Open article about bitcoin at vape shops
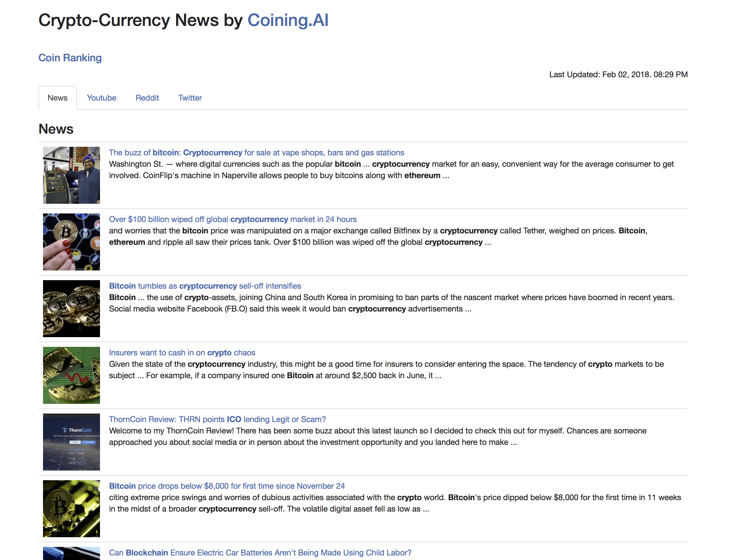Screen dimensions: 741x560 256,152
